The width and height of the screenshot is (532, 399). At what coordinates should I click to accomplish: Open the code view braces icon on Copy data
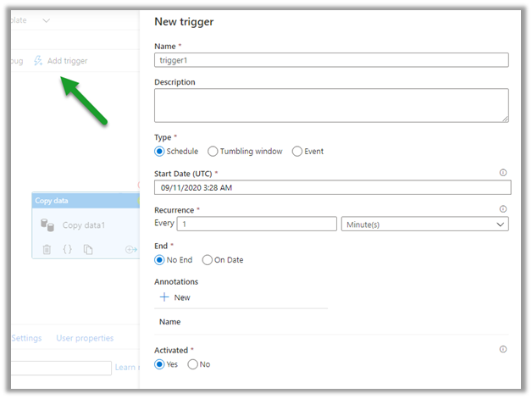[x=67, y=250]
